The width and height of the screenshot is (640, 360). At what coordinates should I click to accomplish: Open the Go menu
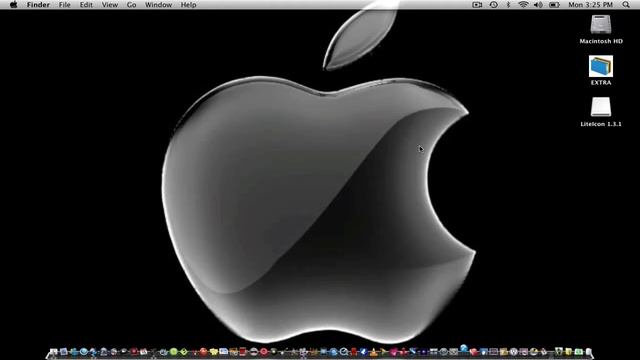pos(131,5)
